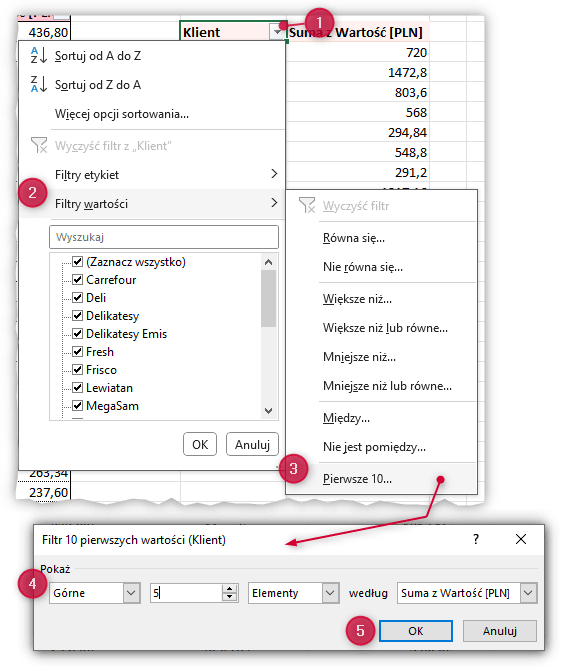Click the scroll down arrow in client list
This screenshot has width=565, height=671.
pos(268,411)
